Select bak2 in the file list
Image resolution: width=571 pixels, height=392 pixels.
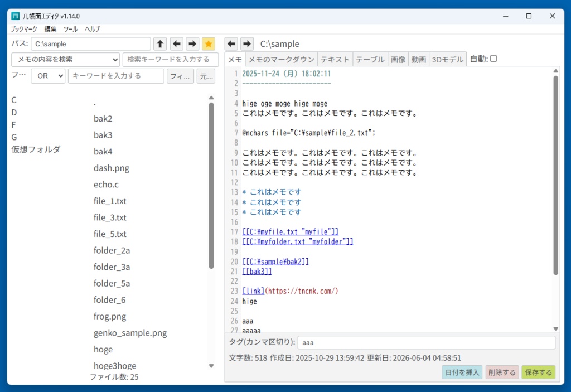(x=103, y=119)
